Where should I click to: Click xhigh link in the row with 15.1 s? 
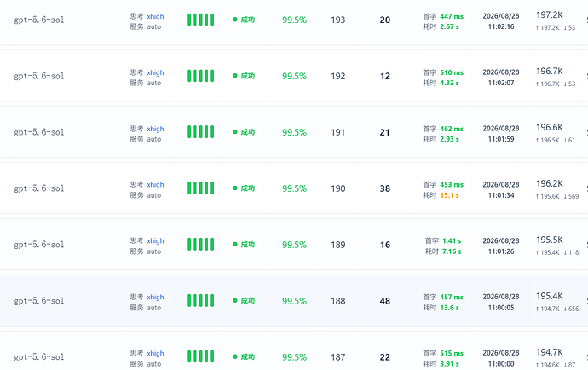click(x=155, y=185)
